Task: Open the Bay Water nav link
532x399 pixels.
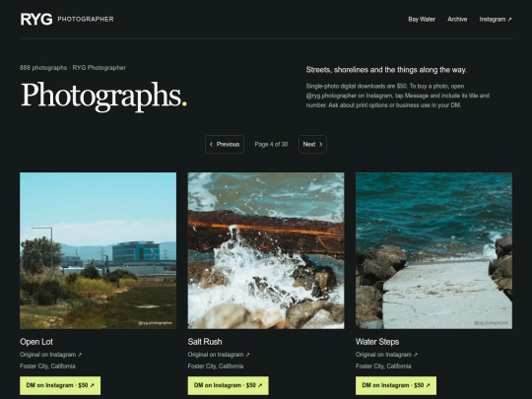Action: [422, 20]
